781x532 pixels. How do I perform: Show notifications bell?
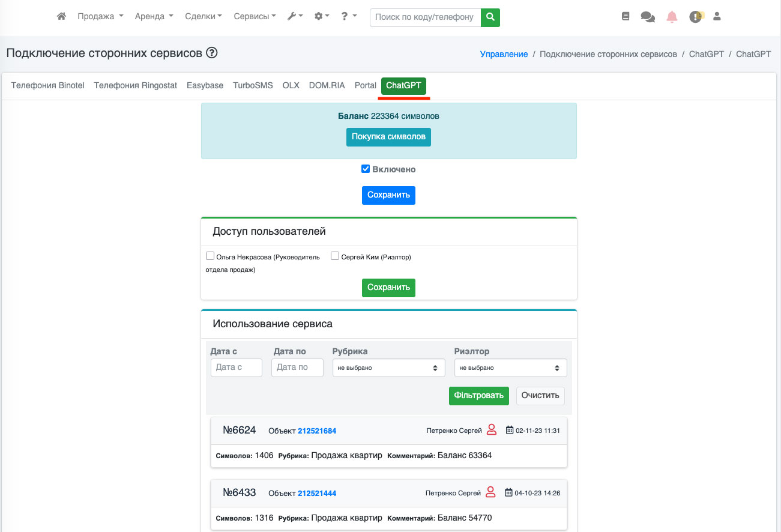pyautogui.click(x=672, y=17)
